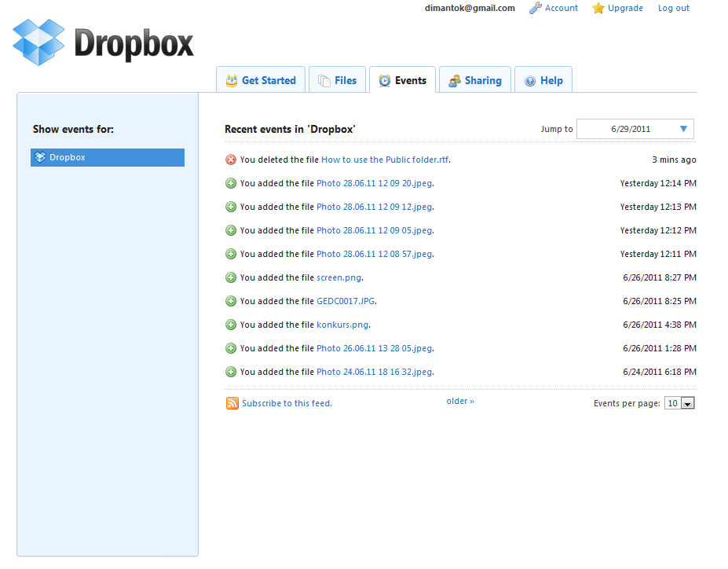This screenshot has width=728, height=569.
Task: Click the wrench icon beside Account
Action: click(536, 9)
